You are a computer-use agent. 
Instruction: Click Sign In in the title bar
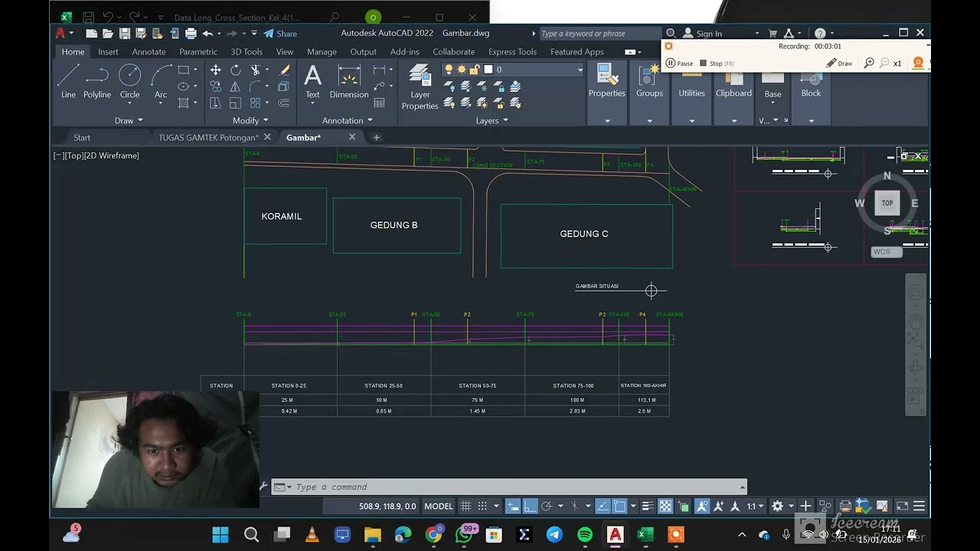click(702, 34)
